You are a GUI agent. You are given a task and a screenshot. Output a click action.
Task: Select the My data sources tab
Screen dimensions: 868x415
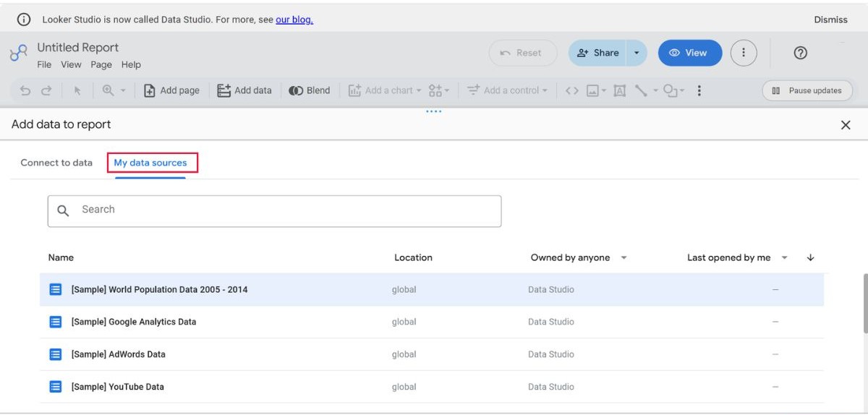pos(150,163)
